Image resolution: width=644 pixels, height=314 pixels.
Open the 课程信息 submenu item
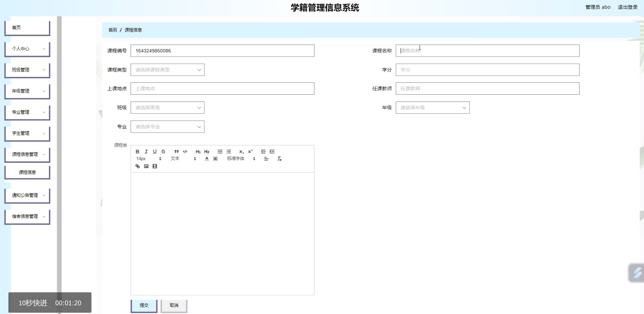pyautogui.click(x=27, y=172)
